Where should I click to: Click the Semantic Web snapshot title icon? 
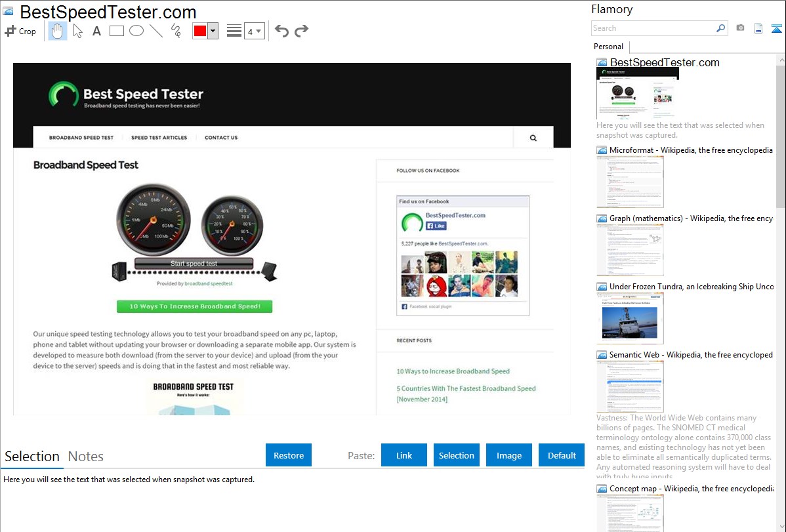tap(602, 355)
